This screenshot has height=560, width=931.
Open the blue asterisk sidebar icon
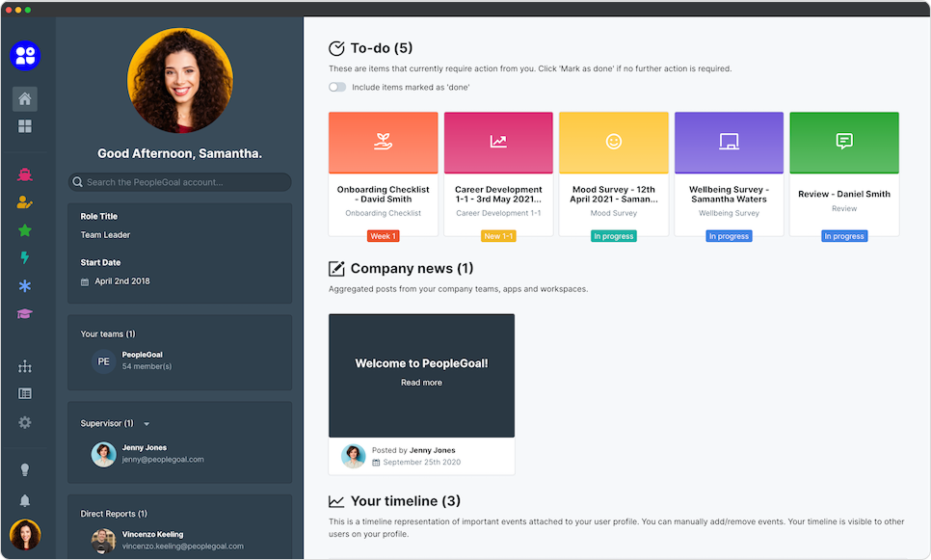[x=25, y=286]
